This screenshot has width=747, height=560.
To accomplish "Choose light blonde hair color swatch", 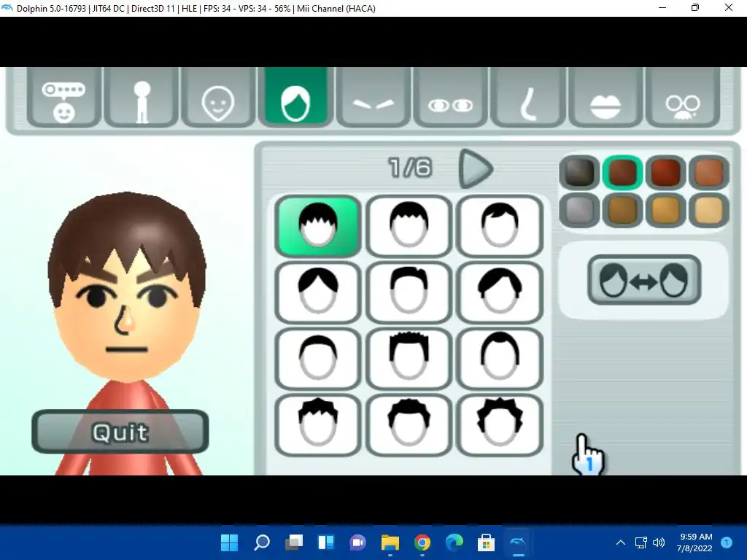I will [709, 211].
